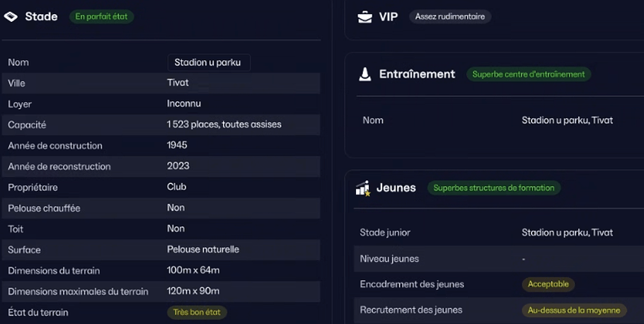Screen dimensions: 644x324
Task: Click the Ville label
Action: 16,83
